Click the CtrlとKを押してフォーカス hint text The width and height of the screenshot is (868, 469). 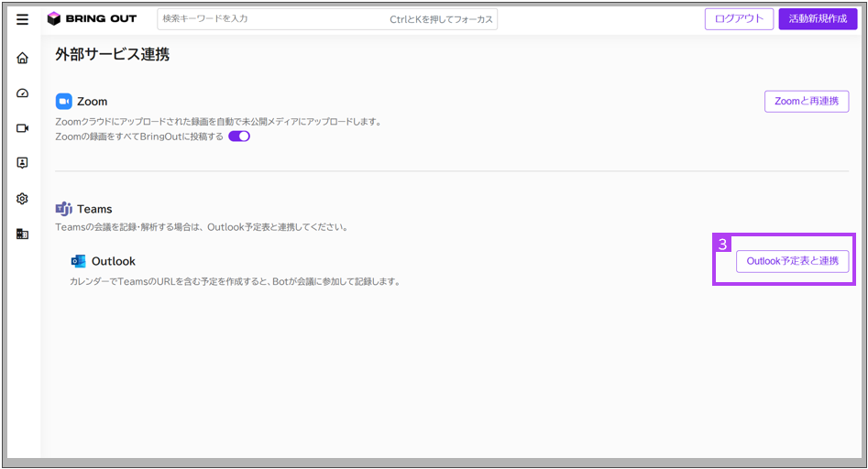click(441, 19)
